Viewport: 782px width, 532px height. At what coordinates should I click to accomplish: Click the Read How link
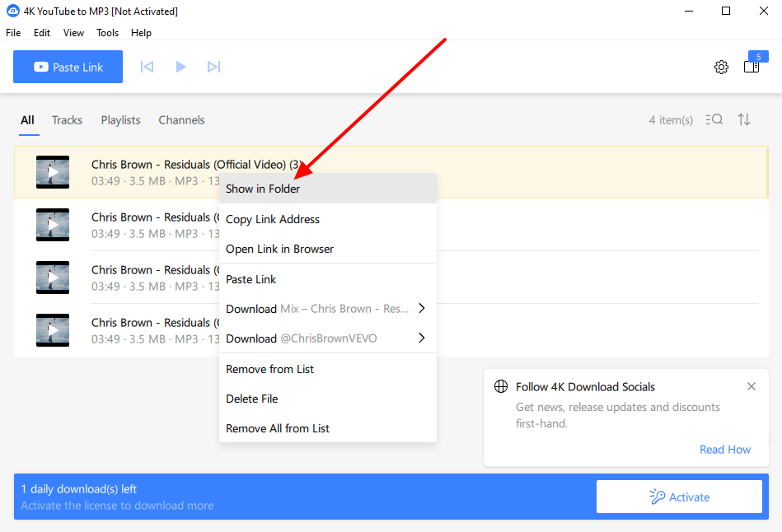[x=725, y=450]
